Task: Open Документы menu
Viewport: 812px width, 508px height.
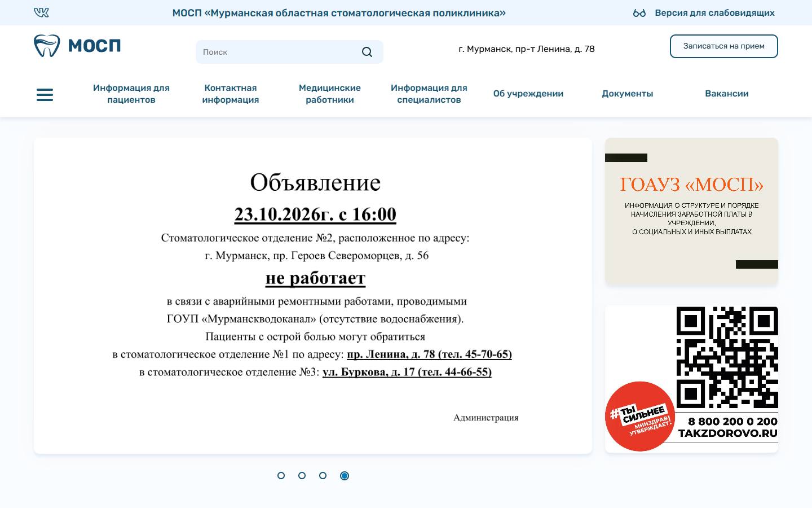Action: pos(628,94)
